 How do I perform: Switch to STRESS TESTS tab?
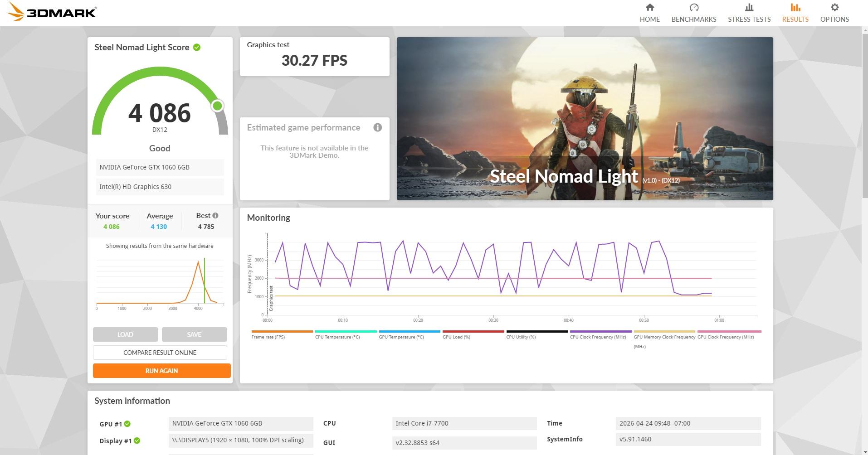pos(749,13)
